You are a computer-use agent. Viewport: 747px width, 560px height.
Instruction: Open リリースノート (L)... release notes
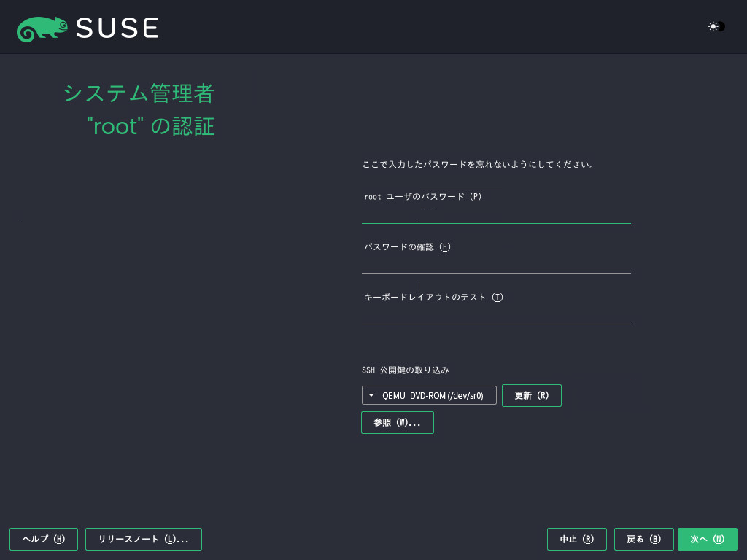click(x=144, y=539)
